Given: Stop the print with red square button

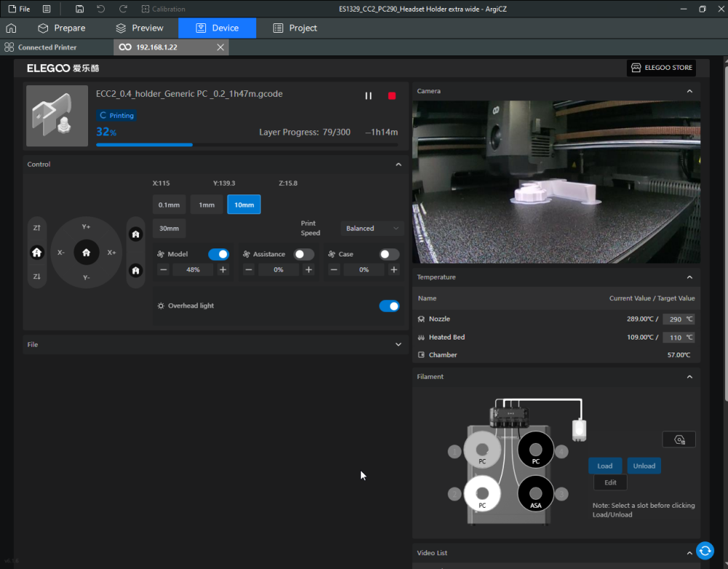Looking at the screenshot, I should (392, 96).
